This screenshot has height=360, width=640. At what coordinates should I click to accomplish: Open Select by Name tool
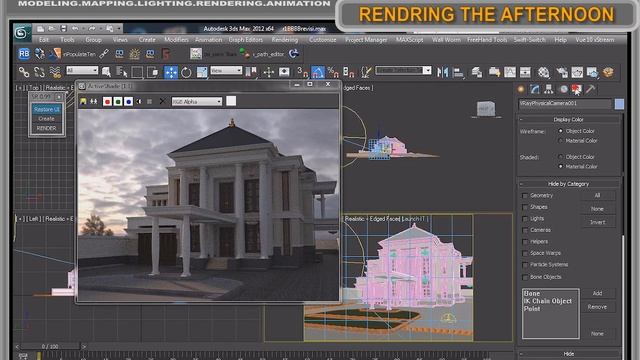pos(122,72)
